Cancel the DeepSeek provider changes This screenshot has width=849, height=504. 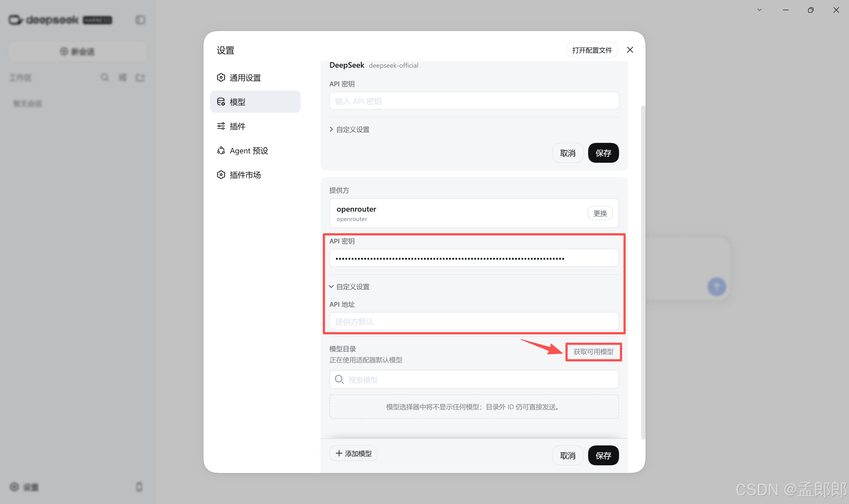pyautogui.click(x=567, y=153)
